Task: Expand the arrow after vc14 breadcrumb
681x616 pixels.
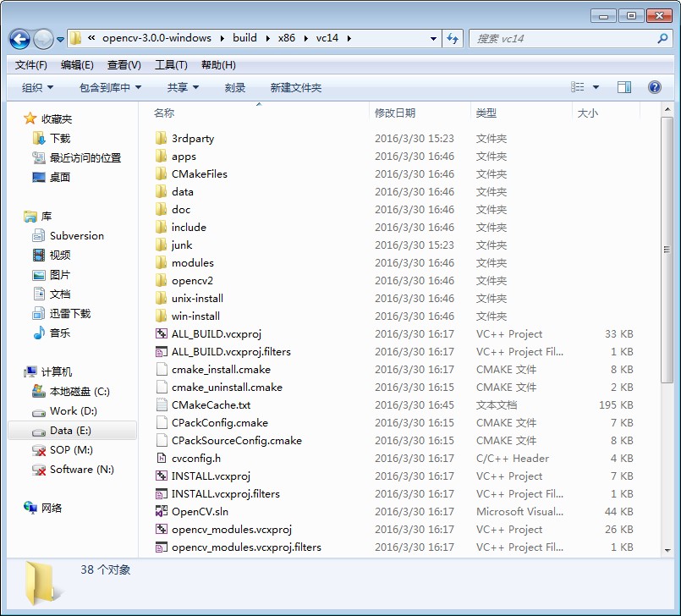Action: pos(349,39)
